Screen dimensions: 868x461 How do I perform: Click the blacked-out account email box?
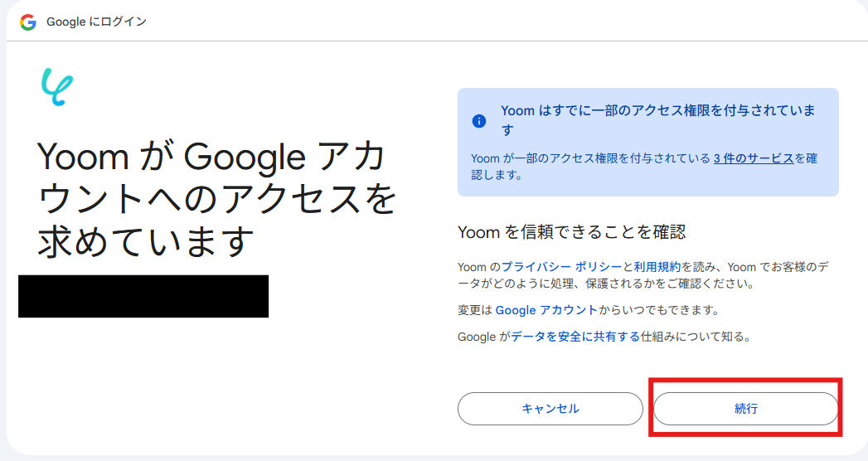143,296
